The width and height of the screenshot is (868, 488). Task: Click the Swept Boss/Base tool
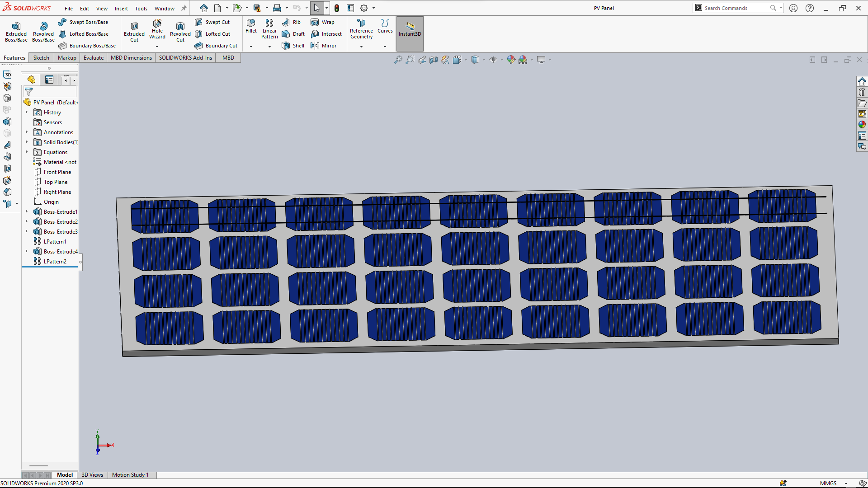coord(83,22)
